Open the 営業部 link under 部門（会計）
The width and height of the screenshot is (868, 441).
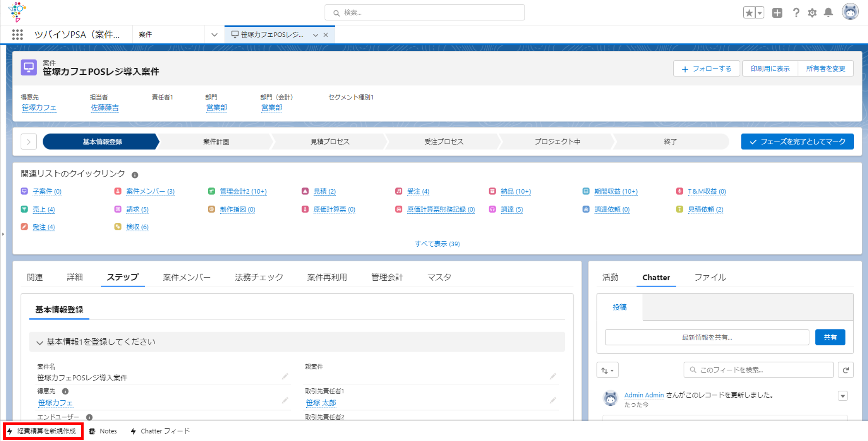click(271, 108)
